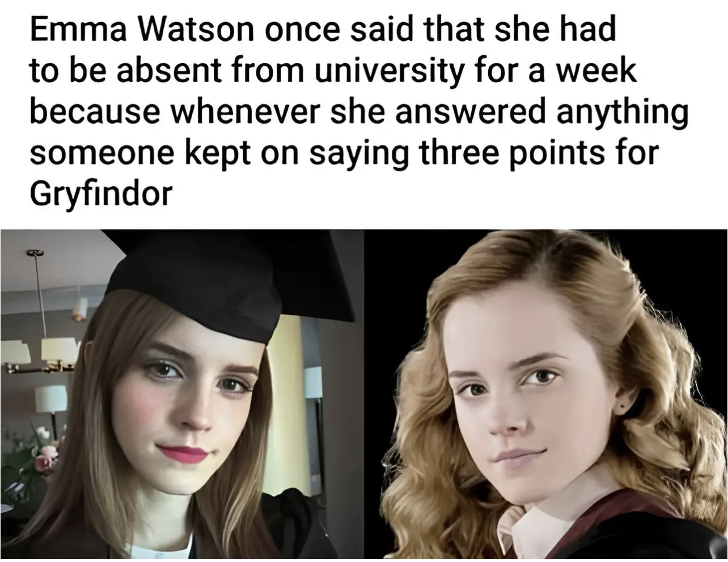The image size is (728, 562).
Task: Click the pink flowers in the left photo
Action: (45, 457)
